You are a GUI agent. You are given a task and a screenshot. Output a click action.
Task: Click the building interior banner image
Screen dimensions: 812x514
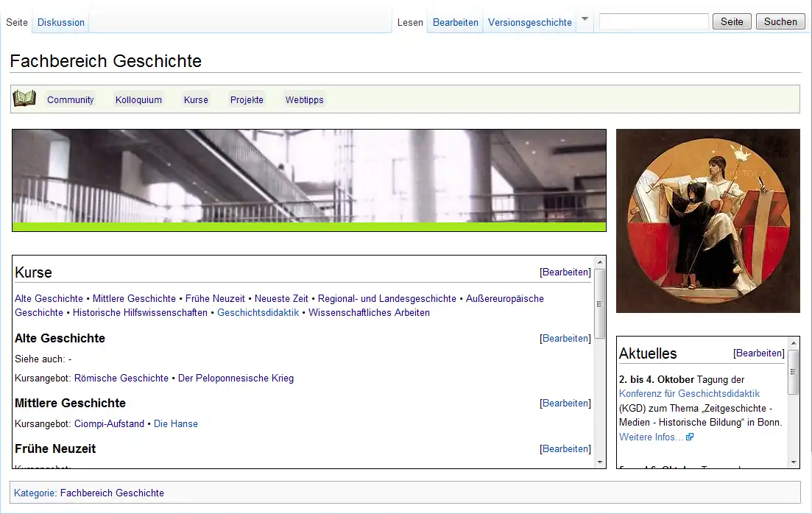coord(308,177)
